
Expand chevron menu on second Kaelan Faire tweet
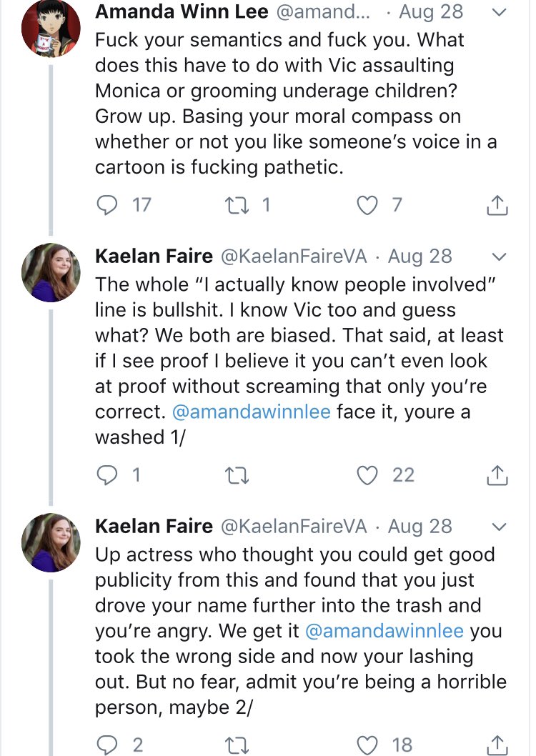tap(499, 527)
